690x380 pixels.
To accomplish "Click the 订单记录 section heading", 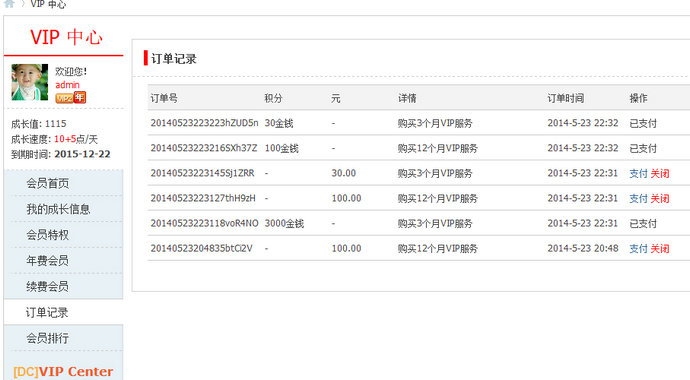I will 174,58.
